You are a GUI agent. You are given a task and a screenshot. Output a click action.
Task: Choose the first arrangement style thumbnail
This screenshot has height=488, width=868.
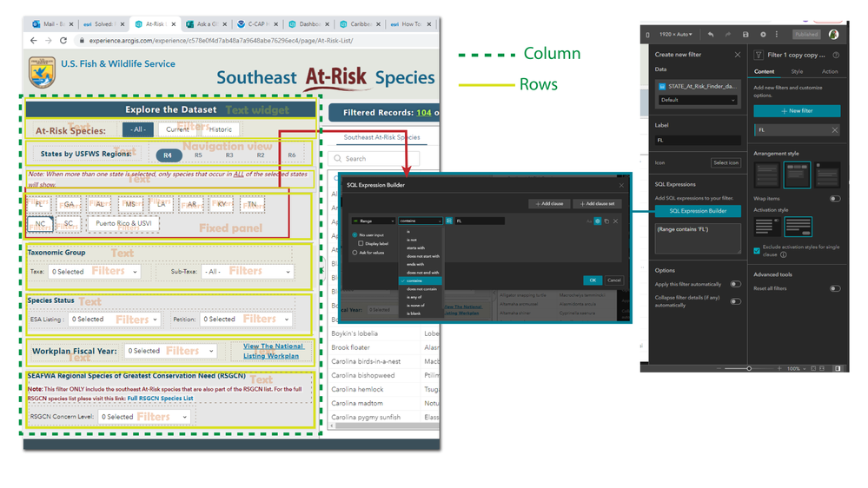[767, 175]
